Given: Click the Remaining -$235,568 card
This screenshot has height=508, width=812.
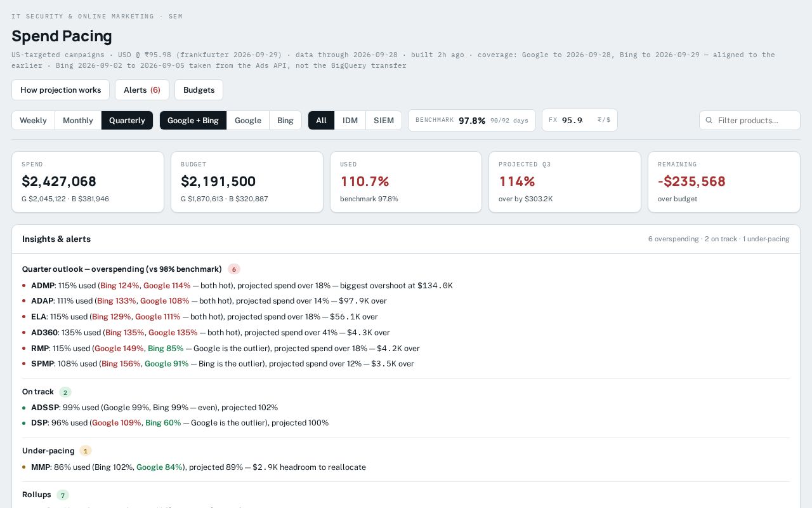Looking at the screenshot, I should pyautogui.click(x=724, y=182).
